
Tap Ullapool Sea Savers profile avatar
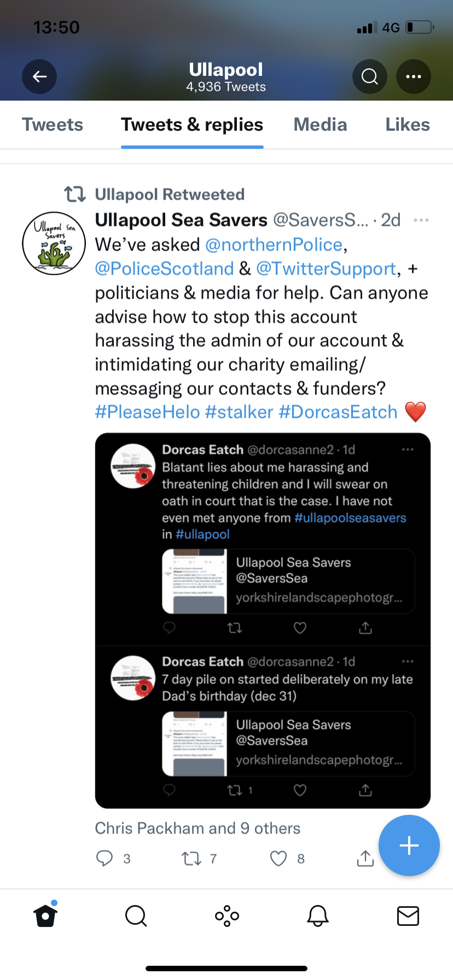(x=54, y=243)
